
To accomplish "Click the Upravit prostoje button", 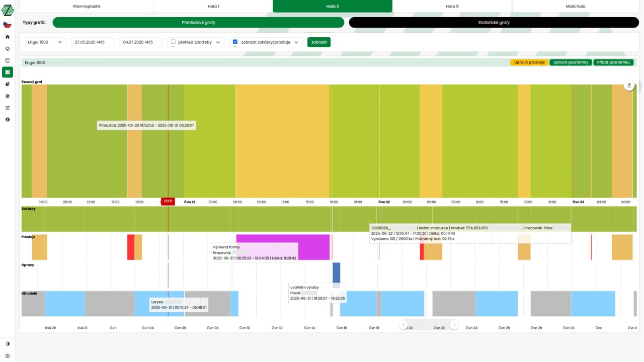I will point(529,62).
